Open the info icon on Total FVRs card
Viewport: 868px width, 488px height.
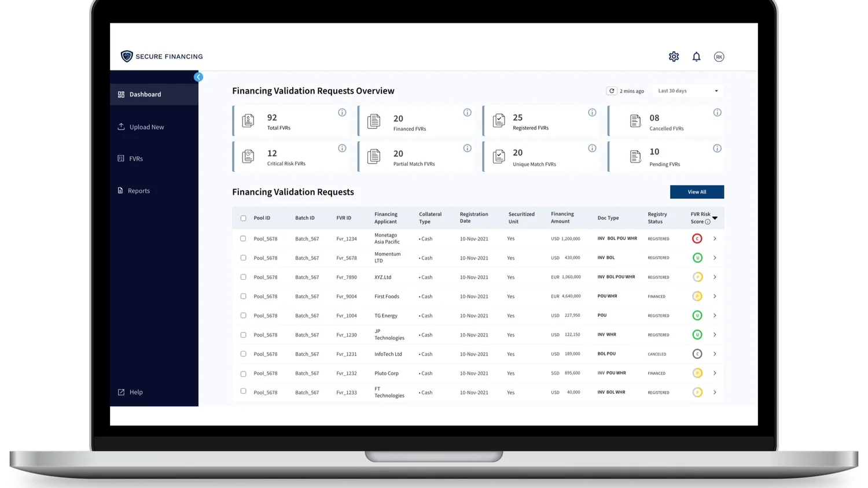click(x=342, y=112)
